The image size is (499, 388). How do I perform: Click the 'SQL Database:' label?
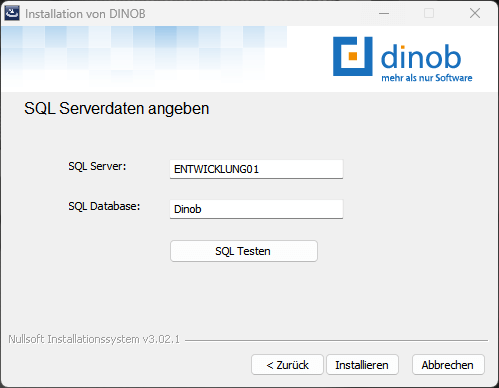[104, 206]
